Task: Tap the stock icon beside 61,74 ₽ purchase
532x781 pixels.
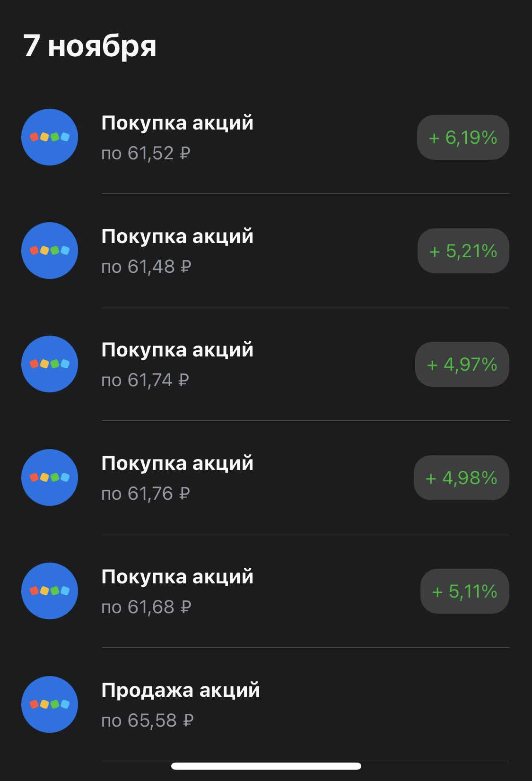Action: coord(50,364)
